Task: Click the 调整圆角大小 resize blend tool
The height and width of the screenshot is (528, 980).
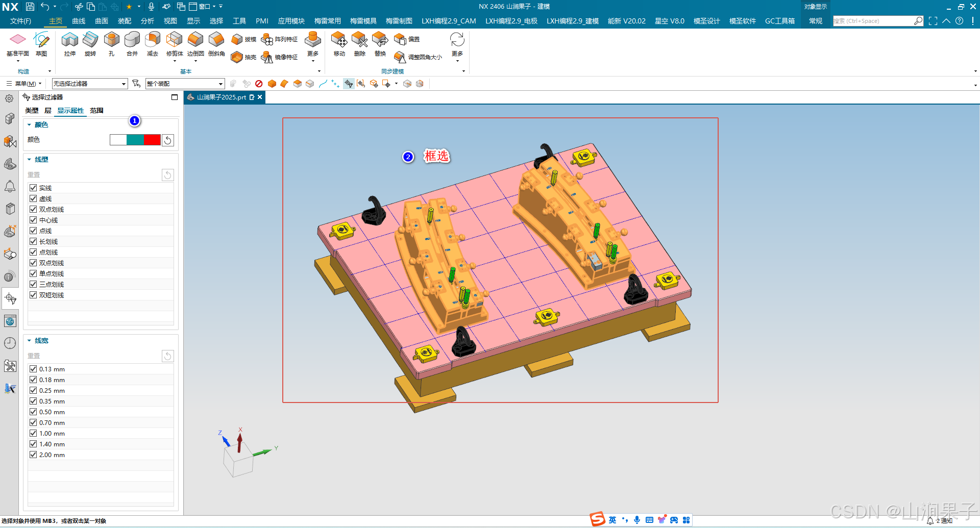Action: (x=418, y=57)
